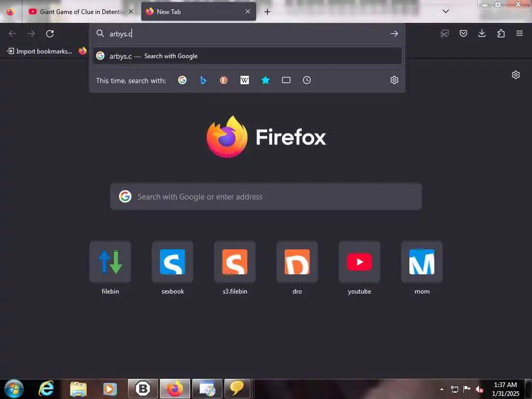Search in Bookmarks with star icon
The width and height of the screenshot is (532, 399).
tap(265, 80)
